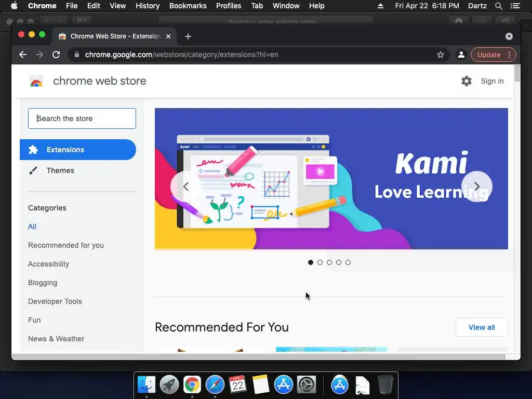
Task: Click the Chrome back arrow
Action: 23,55
